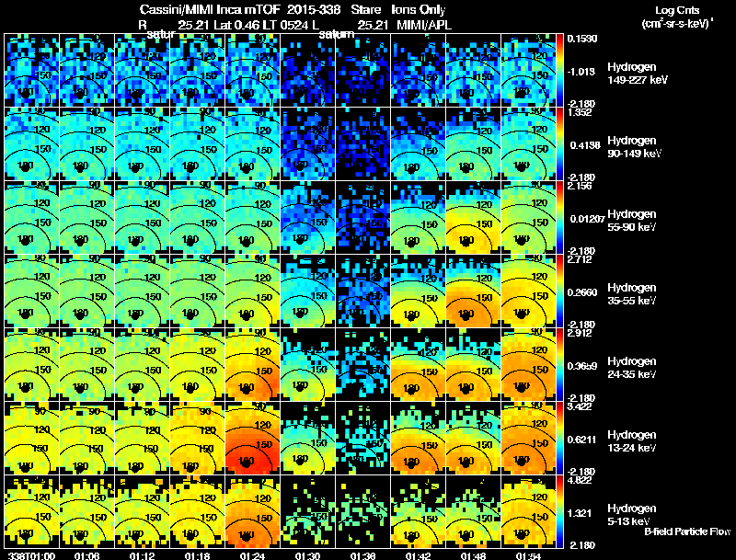736x560 pixels.
Task: Click the 'Hydrogen 55-90 keV' row label
Action: (631, 221)
